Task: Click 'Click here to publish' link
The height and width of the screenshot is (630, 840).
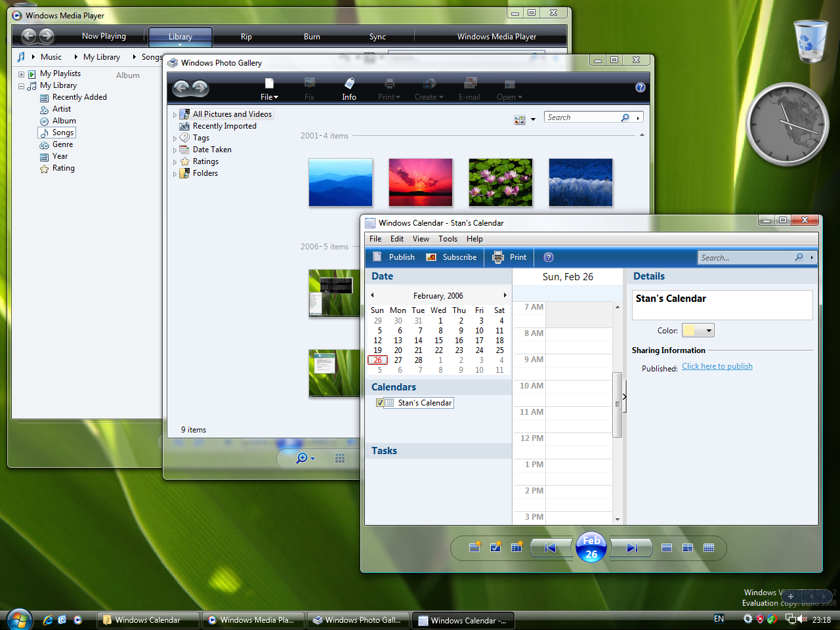Action: pos(717,366)
